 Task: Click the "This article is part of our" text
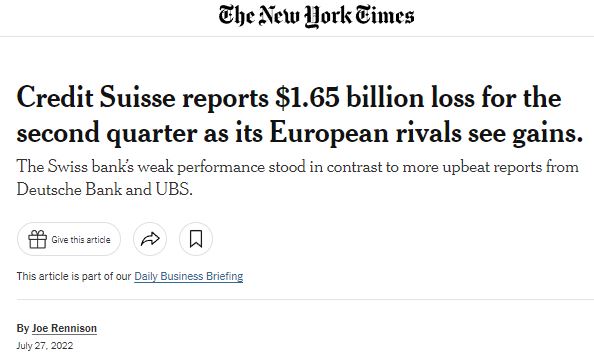pyautogui.click(x=74, y=276)
